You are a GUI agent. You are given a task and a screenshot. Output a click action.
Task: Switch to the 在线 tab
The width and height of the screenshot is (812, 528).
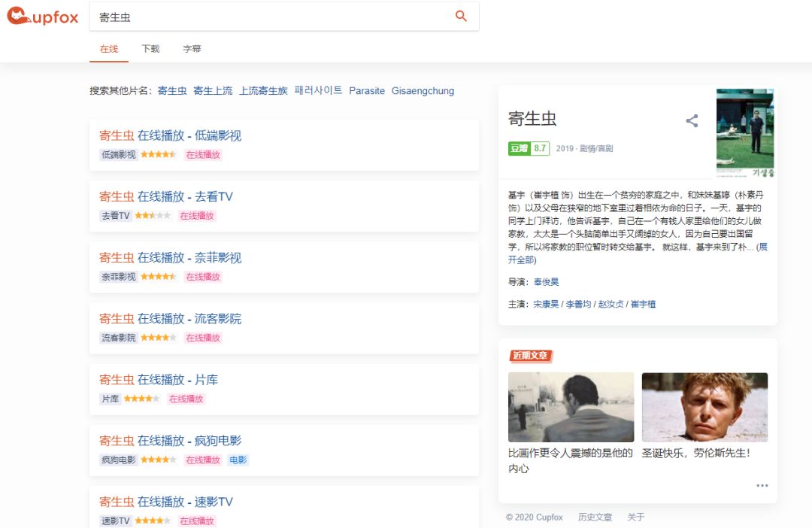[x=109, y=49]
